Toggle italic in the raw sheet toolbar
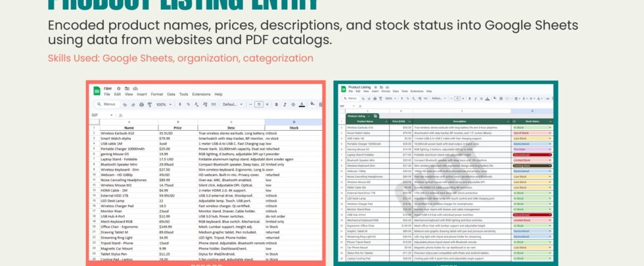Image resolution: width=644 pixels, height=266 pixels. click(x=285, y=104)
